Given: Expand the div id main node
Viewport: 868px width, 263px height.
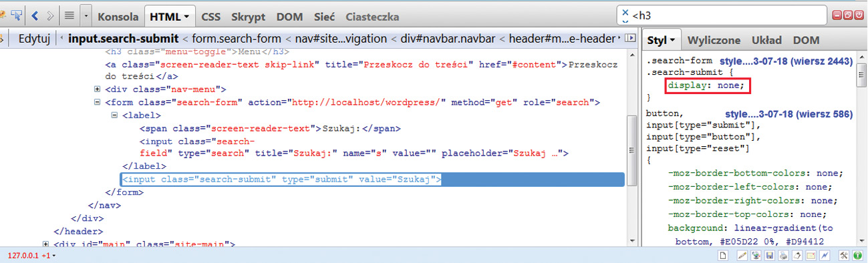Looking at the screenshot, I should point(45,244).
